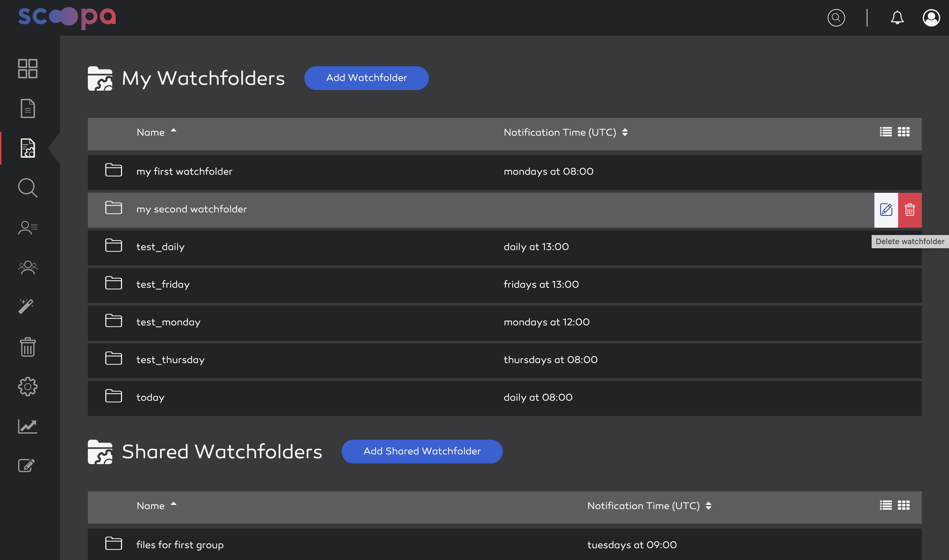Open 'my first watchfolder' row
The image size is (949, 560).
tap(504, 173)
